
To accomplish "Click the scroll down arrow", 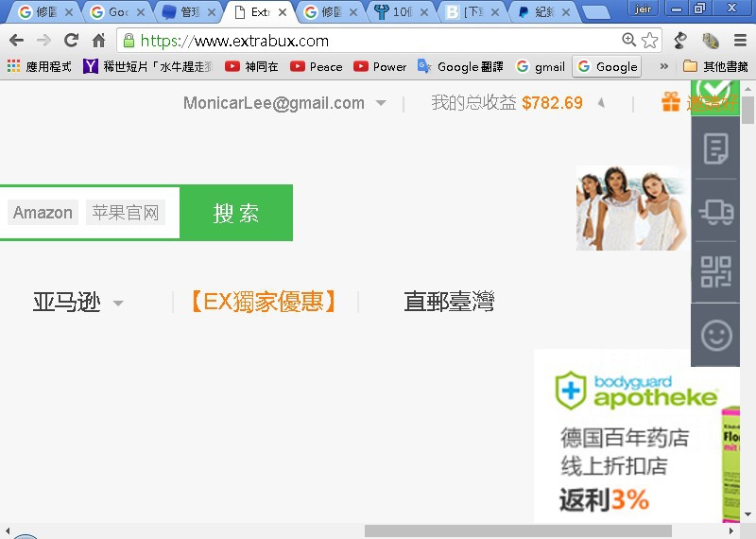I will [747, 514].
